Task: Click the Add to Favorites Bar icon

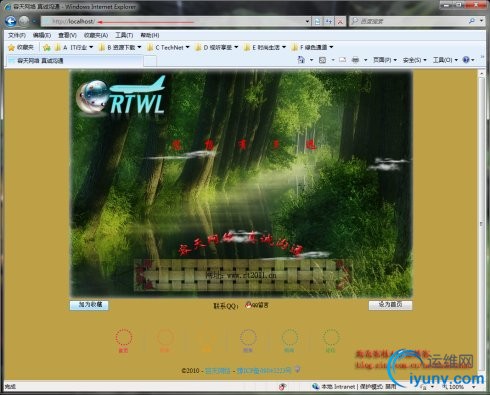Action: click(x=47, y=48)
